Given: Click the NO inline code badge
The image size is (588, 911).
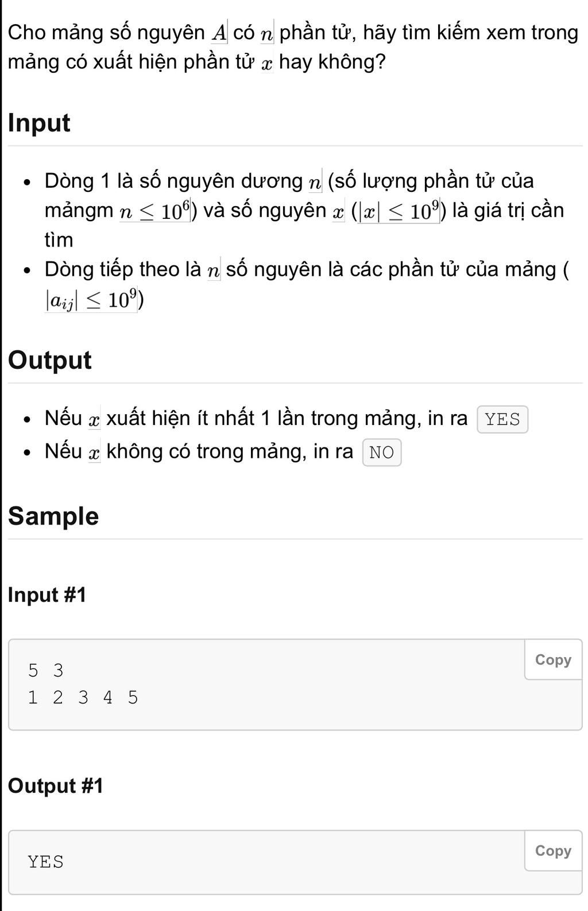Looking at the screenshot, I should pyautogui.click(x=382, y=453).
